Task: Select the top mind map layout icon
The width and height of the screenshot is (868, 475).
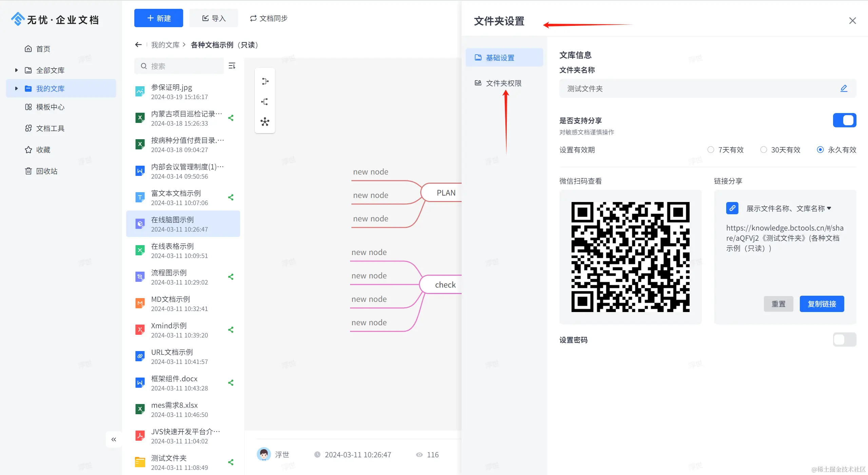Action: point(265,81)
